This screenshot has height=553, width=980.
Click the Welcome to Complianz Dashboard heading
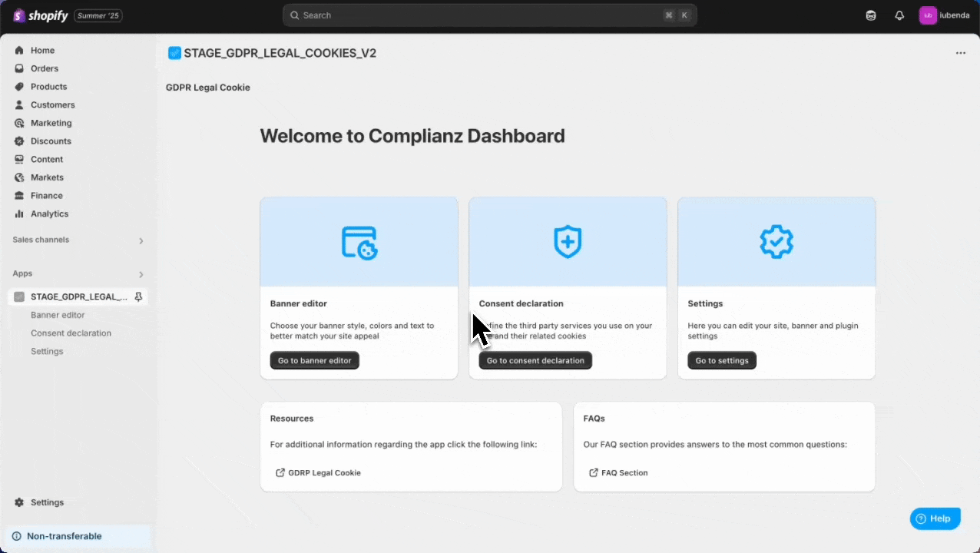coord(412,136)
